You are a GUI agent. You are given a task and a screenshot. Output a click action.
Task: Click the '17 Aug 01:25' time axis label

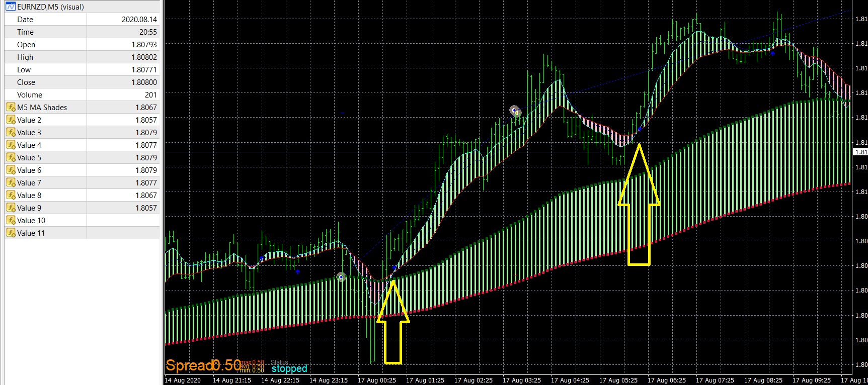click(425, 380)
